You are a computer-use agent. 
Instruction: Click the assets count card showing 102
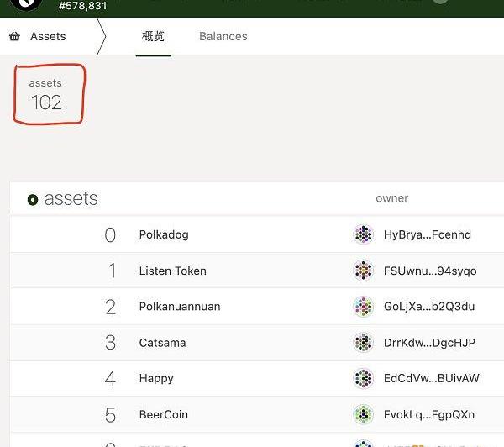point(47,94)
